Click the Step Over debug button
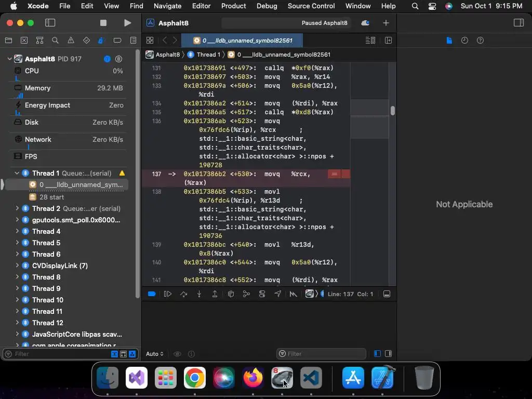 183,294
